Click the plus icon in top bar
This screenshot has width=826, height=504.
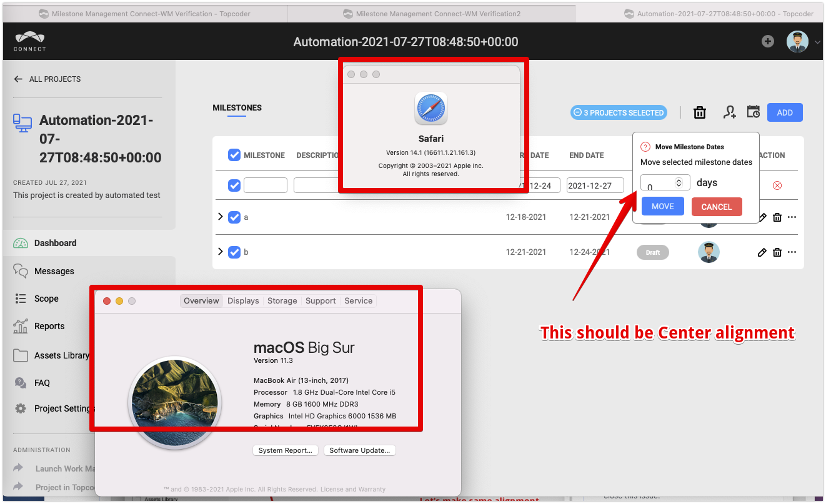click(768, 41)
